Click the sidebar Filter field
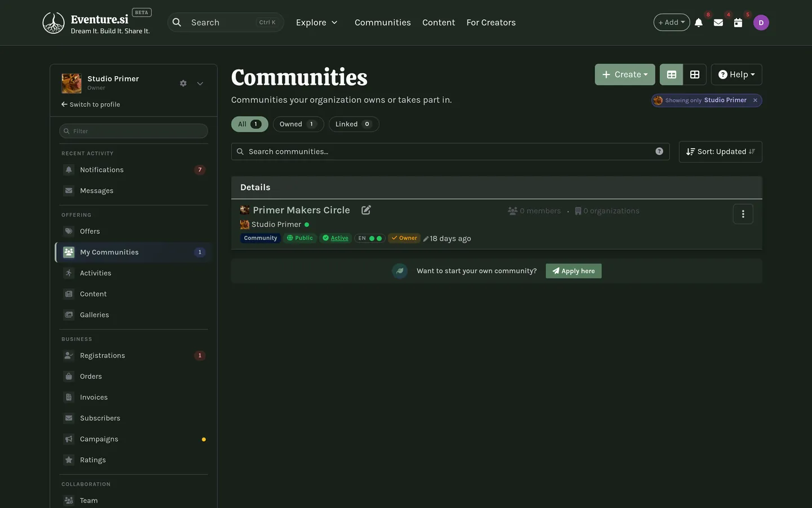Viewport: 812px width, 508px height. pos(134,131)
